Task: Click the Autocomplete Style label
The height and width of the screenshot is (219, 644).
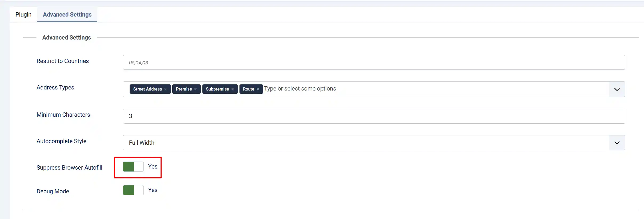Action: point(61,141)
